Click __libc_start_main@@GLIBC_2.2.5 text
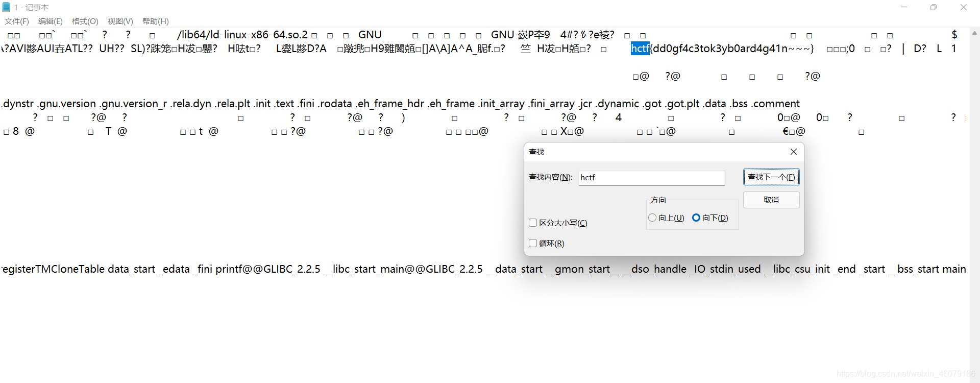Viewport: 980px width, 383px height. [x=404, y=269]
